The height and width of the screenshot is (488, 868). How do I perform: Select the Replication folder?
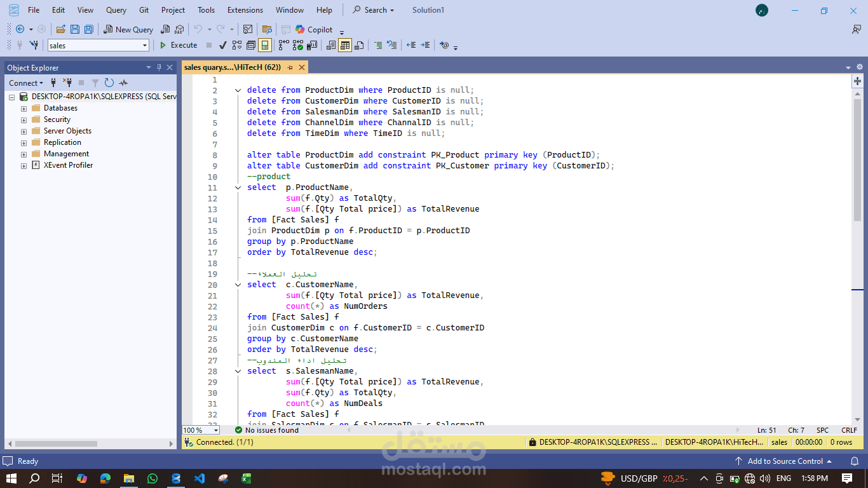[x=62, y=142]
